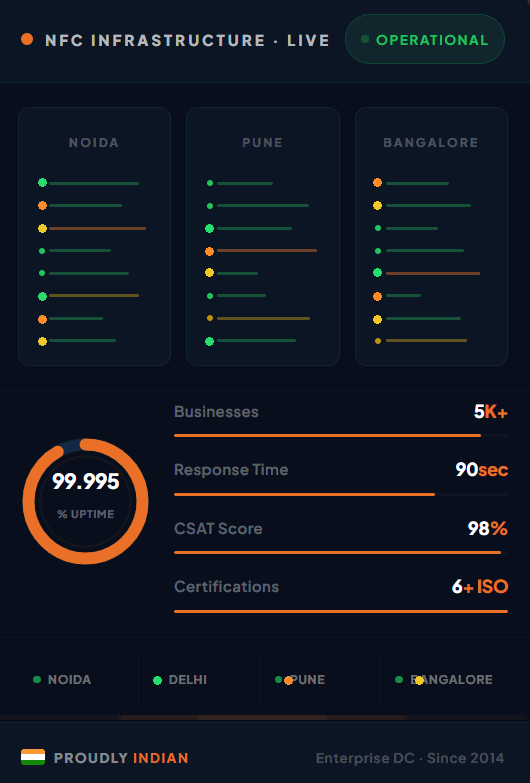Click top orange status dot in BANGALORE rack
Image resolution: width=530 pixels, height=783 pixels.
pyautogui.click(x=378, y=183)
